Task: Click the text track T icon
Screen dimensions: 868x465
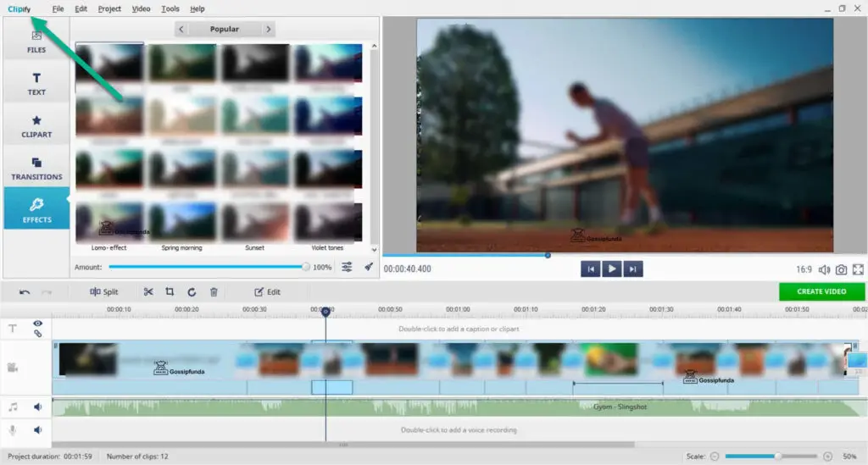Action: pos(12,329)
